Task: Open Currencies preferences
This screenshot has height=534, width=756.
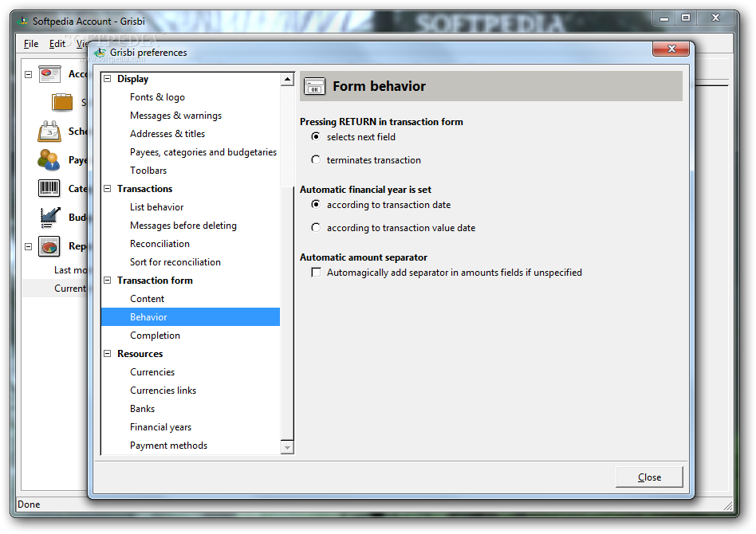Action: [152, 372]
